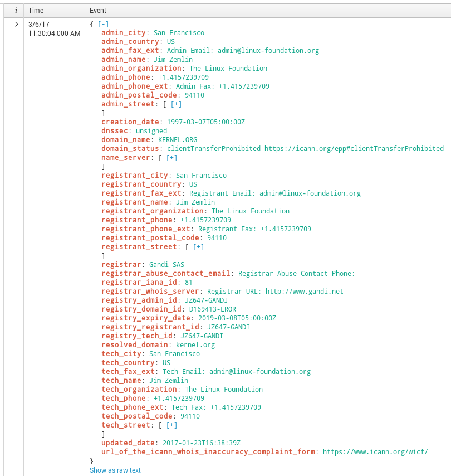Collapse the JSON event with [-]

click(103, 24)
